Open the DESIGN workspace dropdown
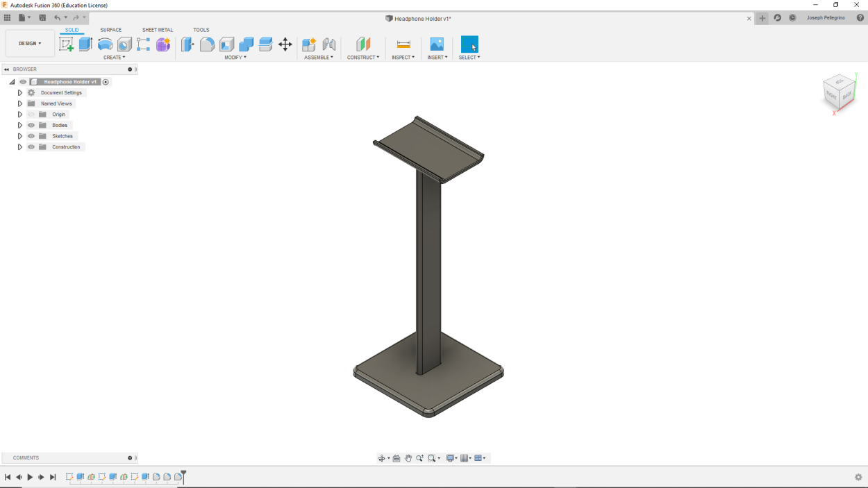This screenshot has height=488, width=868. pos(30,44)
